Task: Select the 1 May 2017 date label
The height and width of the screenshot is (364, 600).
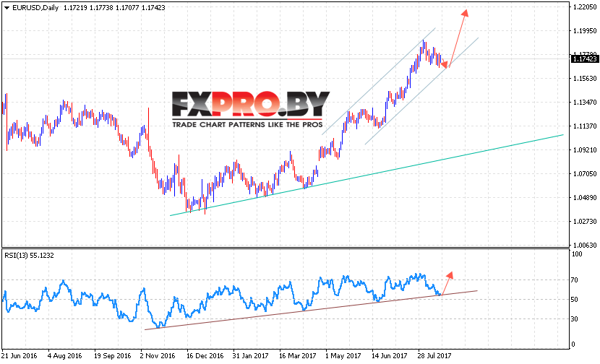Action: [343, 356]
